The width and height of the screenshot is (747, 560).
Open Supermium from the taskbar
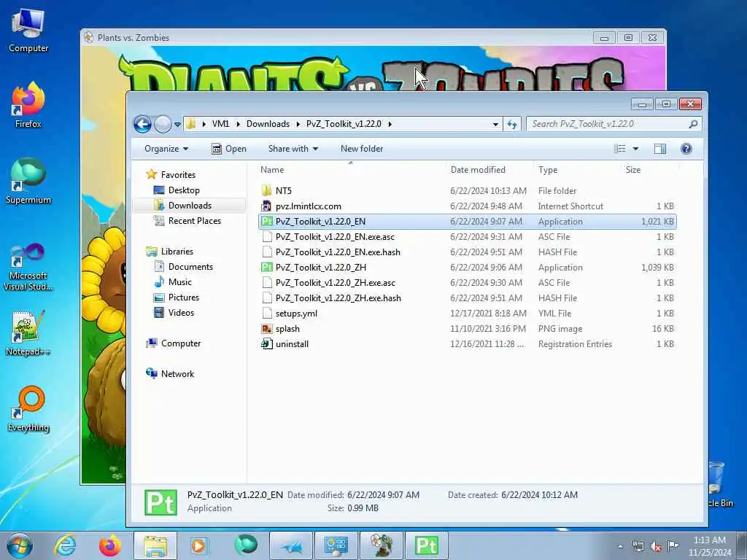(x=246, y=545)
